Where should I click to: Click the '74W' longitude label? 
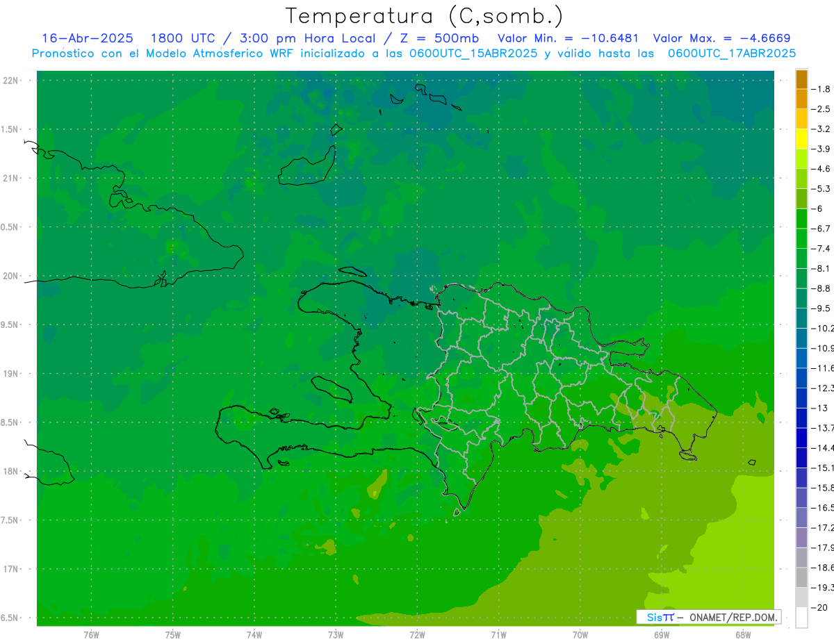(254, 634)
